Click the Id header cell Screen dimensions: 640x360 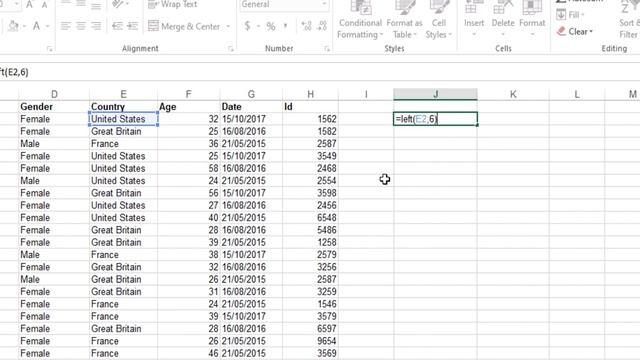point(310,107)
